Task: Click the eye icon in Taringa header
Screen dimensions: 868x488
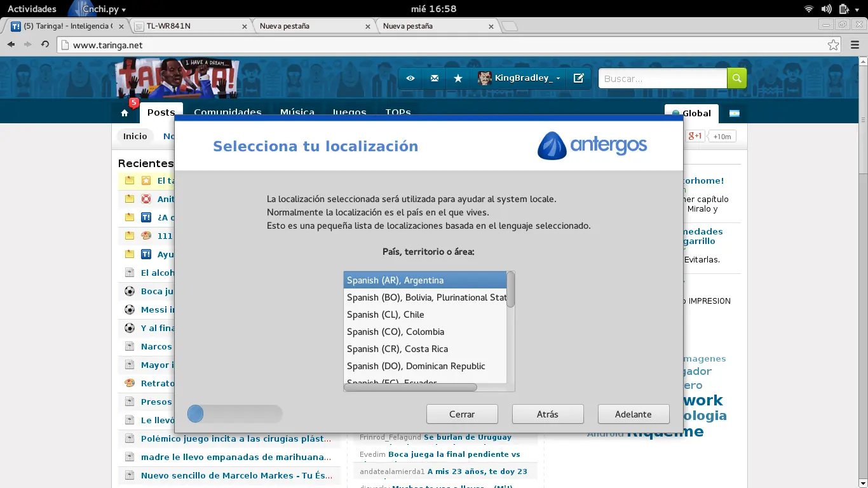Action: click(x=410, y=78)
